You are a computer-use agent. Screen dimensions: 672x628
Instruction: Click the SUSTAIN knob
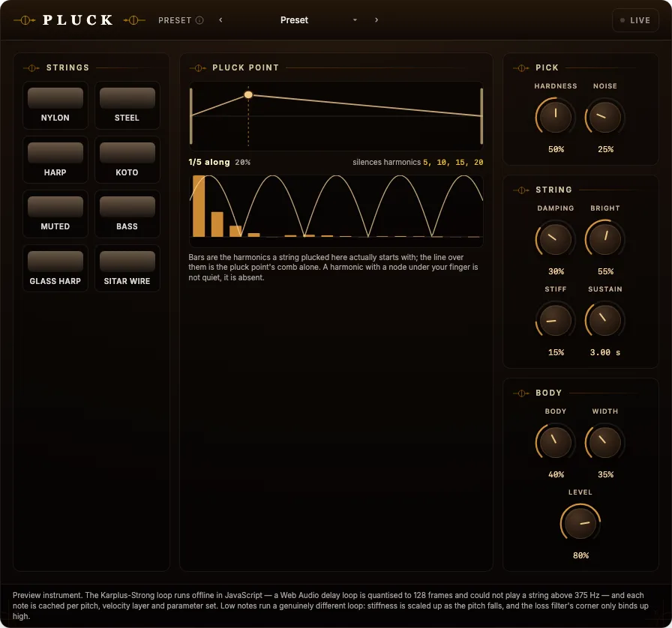605,320
